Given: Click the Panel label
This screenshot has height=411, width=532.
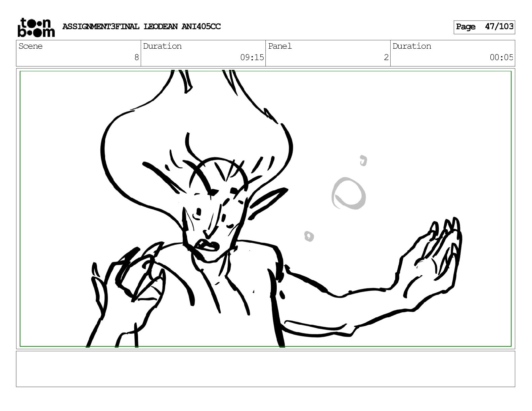Looking at the screenshot, I should (x=280, y=46).
